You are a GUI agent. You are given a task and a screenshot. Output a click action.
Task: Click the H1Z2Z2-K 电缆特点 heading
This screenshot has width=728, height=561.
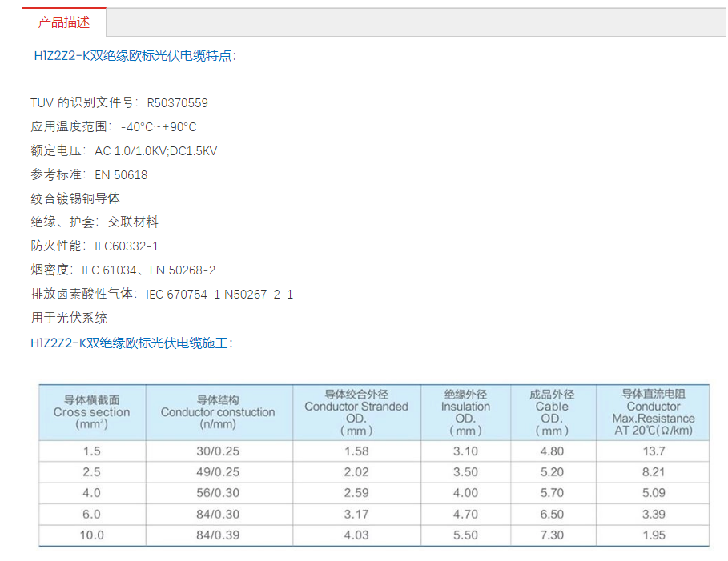point(135,56)
